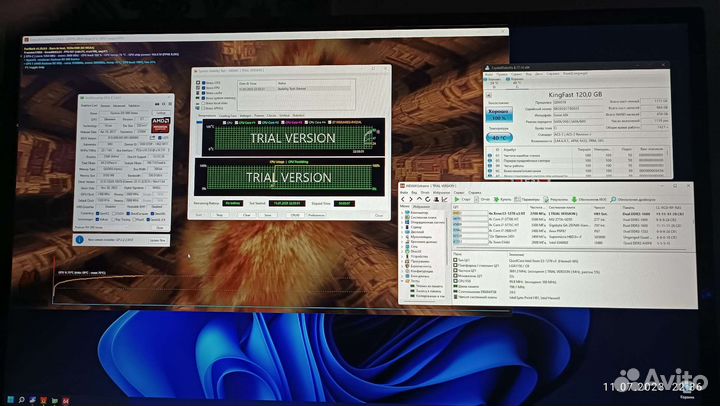Switch to Избранное panel tab in AIDA64

[422, 206]
